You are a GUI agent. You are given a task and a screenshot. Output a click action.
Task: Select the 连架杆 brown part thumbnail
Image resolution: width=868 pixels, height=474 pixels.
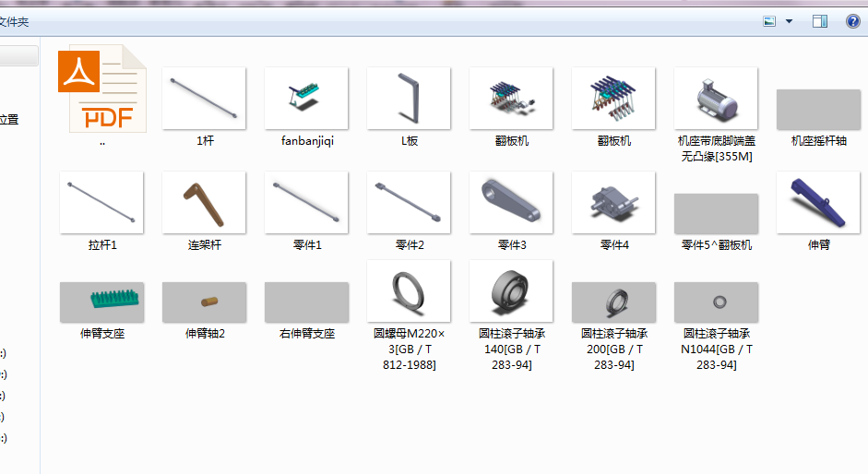coord(204,203)
